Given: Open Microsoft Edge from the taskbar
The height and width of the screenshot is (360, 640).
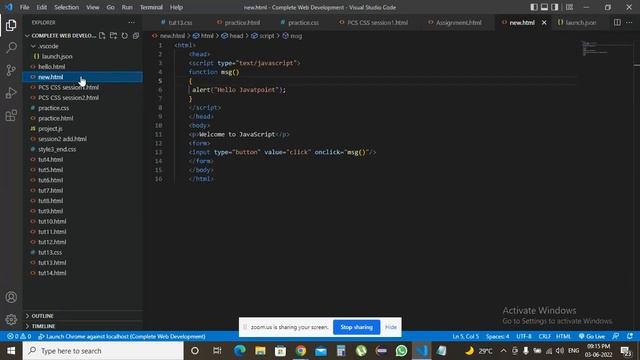Looking at the screenshot, I should [x=240, y=351].
